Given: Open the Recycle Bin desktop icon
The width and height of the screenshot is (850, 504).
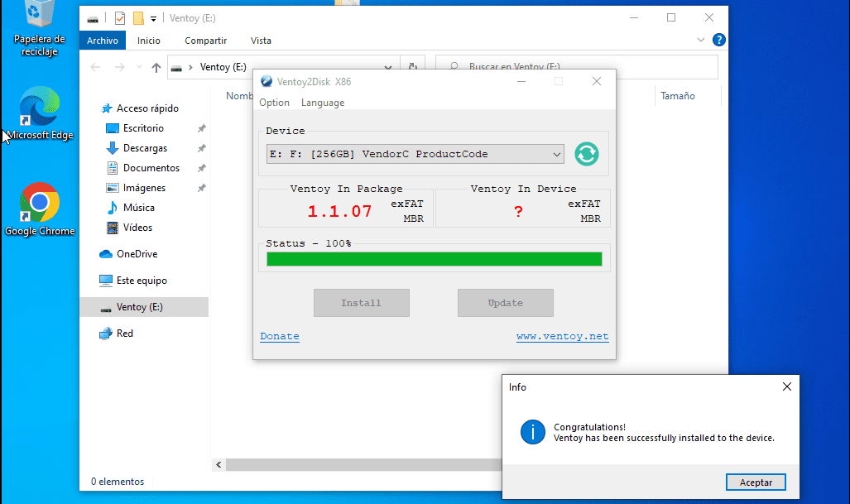Looking at the screenshot, I should pos(40,25).
